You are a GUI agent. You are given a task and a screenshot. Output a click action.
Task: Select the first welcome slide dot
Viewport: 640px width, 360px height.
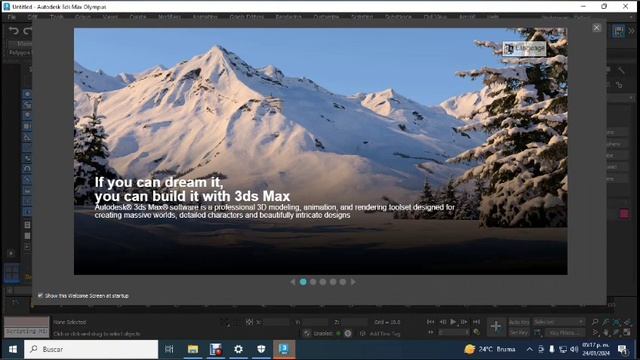[303, 282]
